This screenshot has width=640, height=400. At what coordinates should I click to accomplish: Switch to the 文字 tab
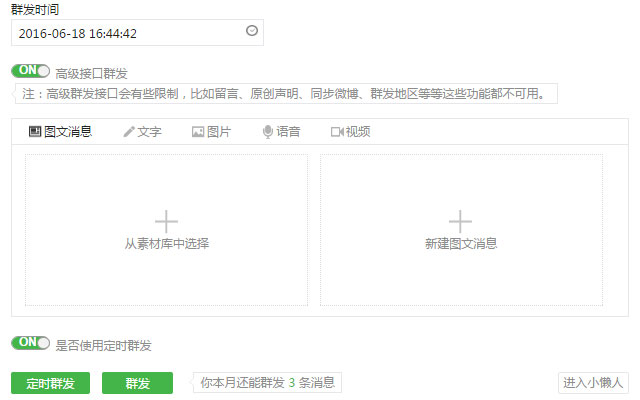[142, 132]
